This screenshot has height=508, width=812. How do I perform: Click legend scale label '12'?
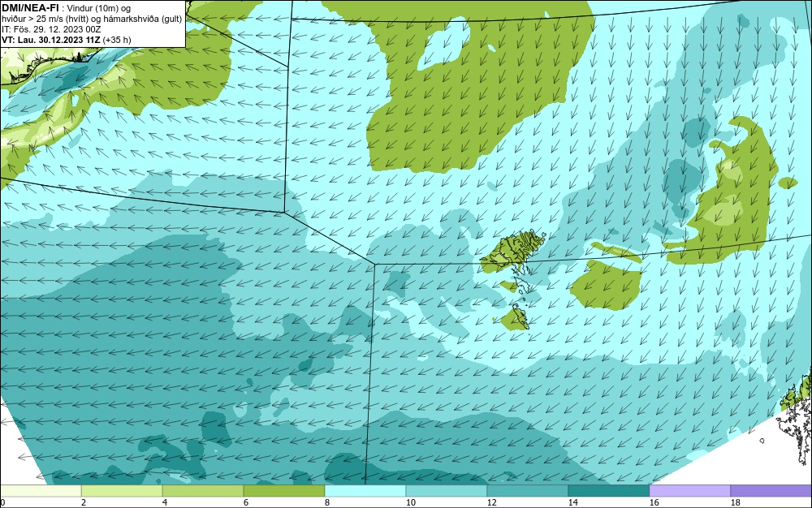[492, 502]
